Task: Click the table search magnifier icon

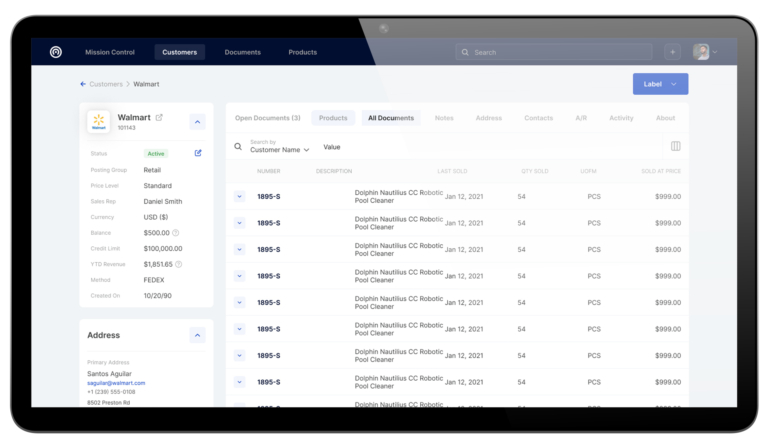Action: click(238, 146)
